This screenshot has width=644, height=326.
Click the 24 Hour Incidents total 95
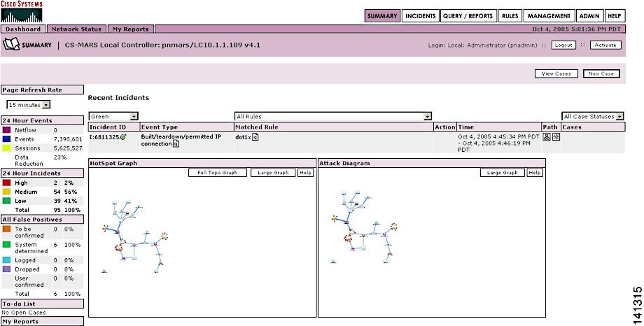click(57, 210)
